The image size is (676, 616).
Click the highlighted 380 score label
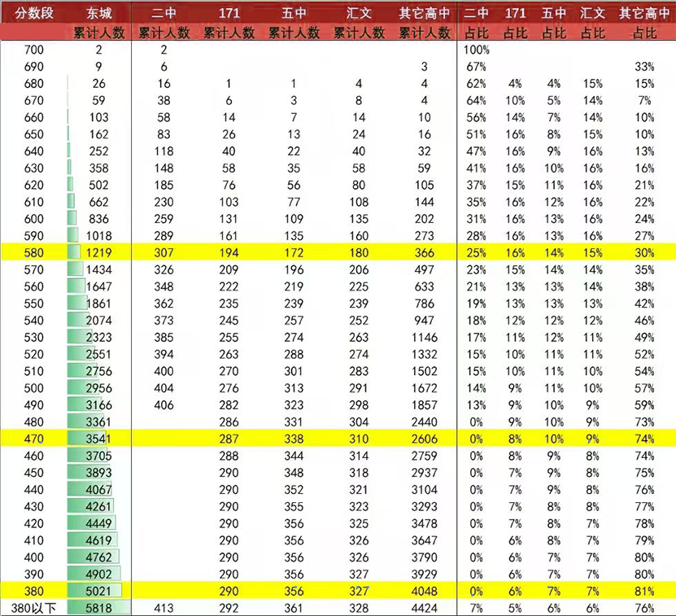click(x=34, y=592)
